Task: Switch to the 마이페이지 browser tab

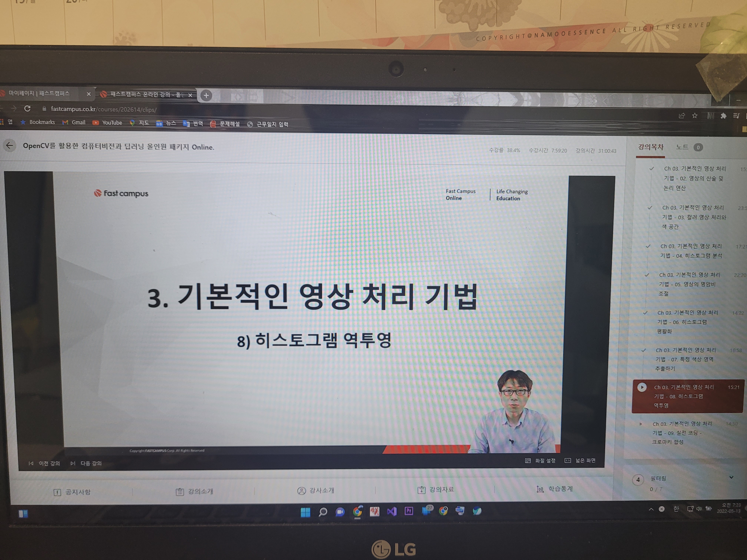Action: pos(39,93)
